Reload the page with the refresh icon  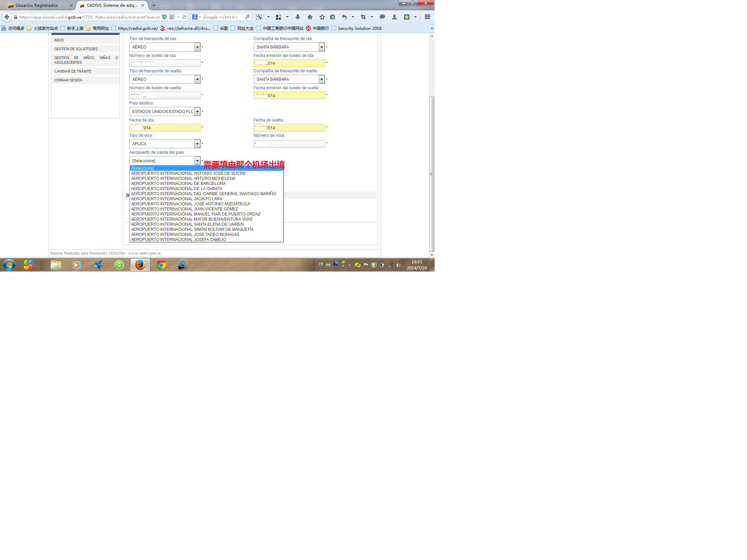(x=184, y=17)
